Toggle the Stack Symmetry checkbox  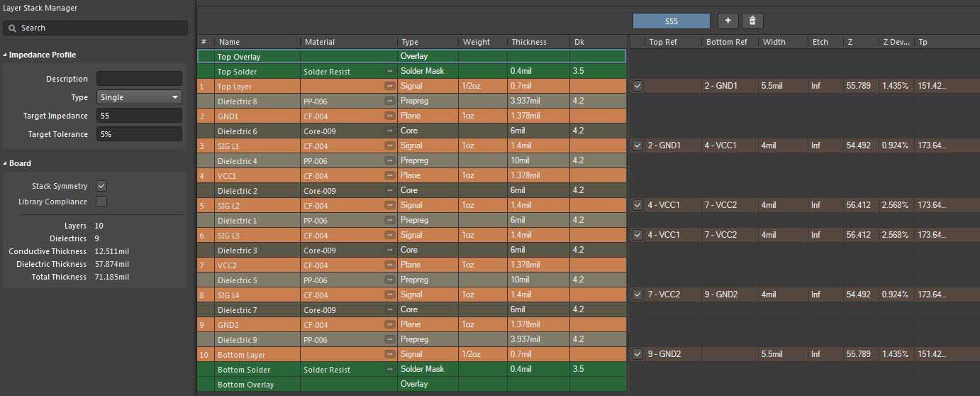click(x=101, y=186)
